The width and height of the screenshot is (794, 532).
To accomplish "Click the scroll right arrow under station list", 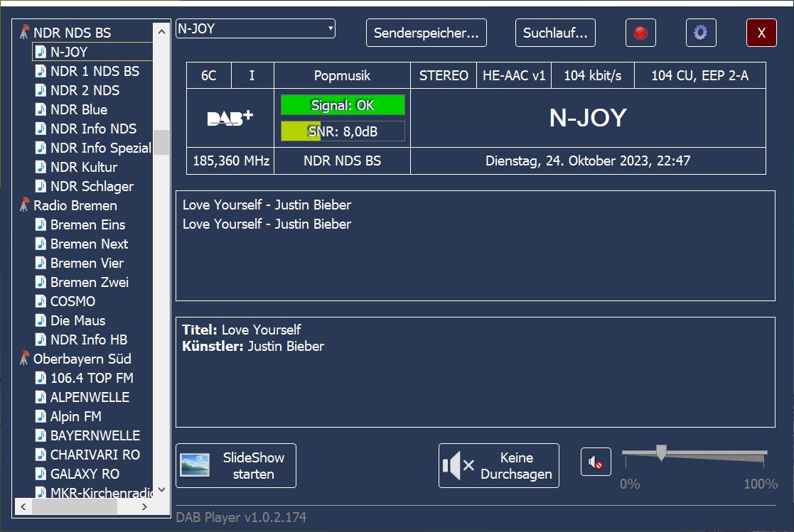I will click(145, 506).
